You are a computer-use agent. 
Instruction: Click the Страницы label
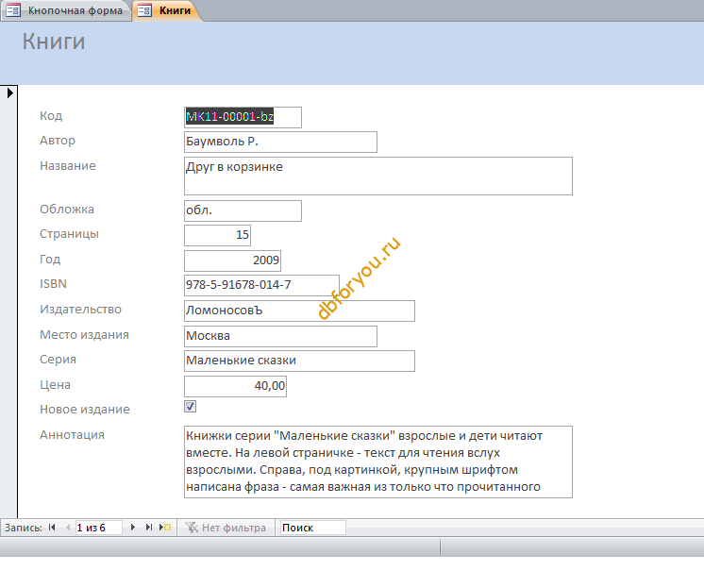(x=69, y=234)
